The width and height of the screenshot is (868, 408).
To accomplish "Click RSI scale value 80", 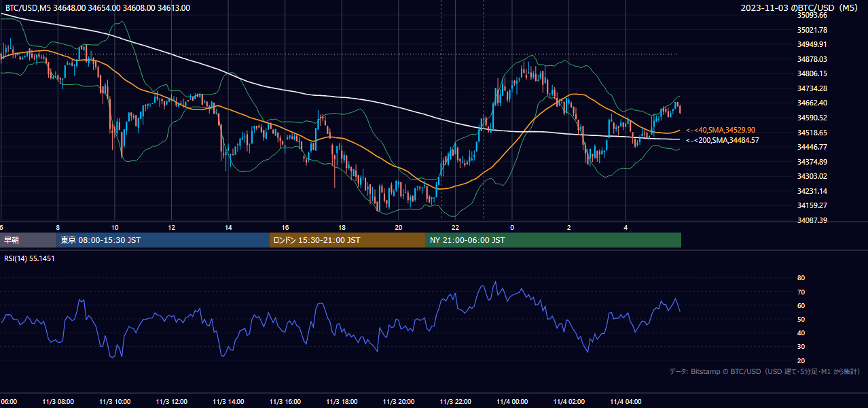I will [x=801, y=278].
